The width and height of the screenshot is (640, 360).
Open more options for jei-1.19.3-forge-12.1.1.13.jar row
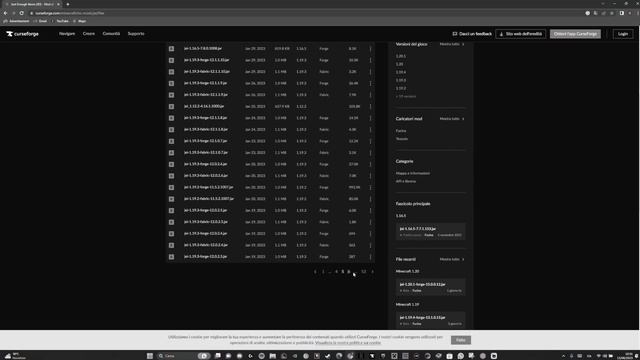click(x=370, y=60)
